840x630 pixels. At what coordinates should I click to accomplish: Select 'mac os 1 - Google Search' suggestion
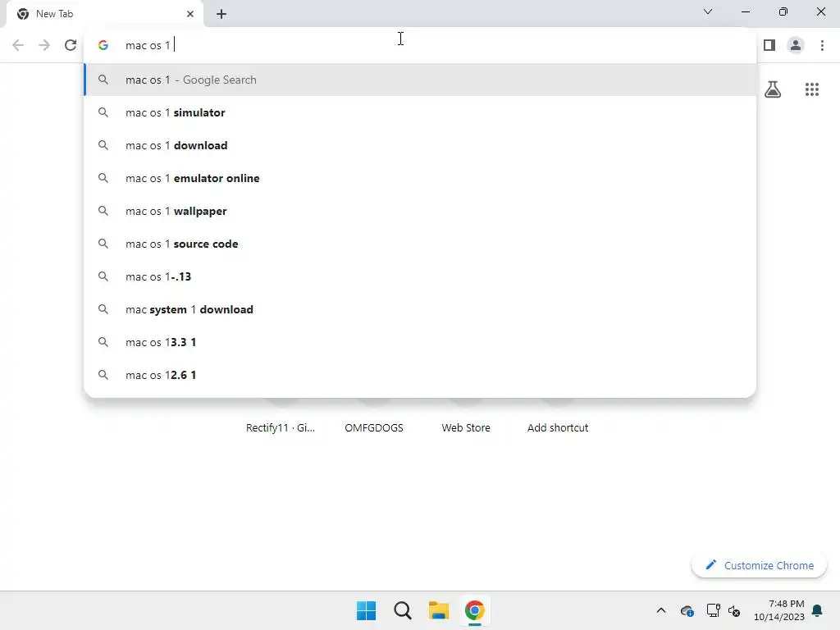pyautogui.click(x=420, y=80)
